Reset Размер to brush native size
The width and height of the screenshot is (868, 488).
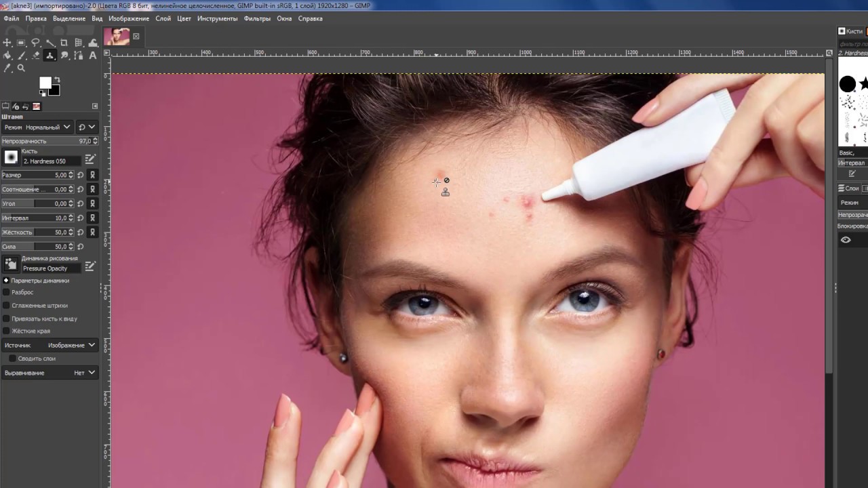click(81, 175)
